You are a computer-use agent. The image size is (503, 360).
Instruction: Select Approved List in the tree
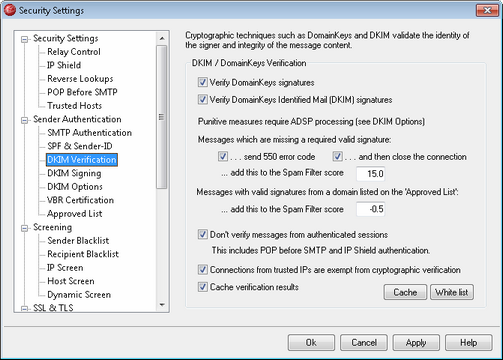[75, 214]
